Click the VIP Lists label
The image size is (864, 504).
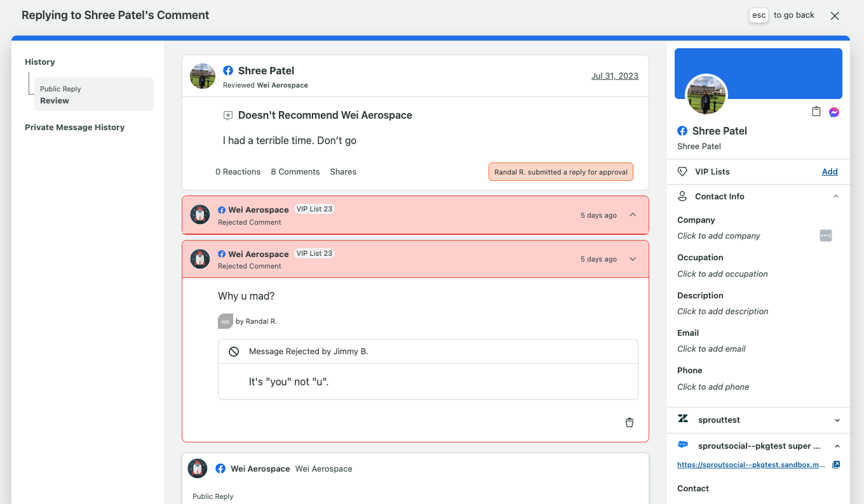tap(712, 171)
